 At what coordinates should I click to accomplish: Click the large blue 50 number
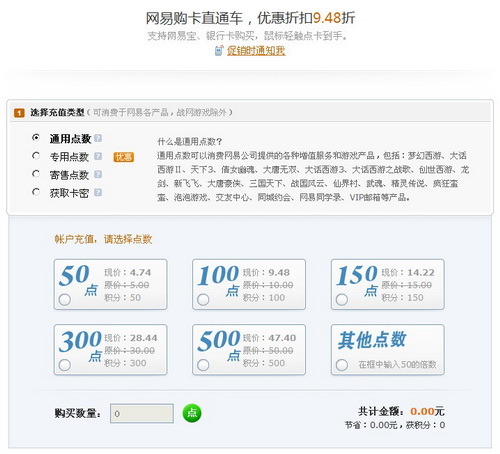click(x=74, y=275)
